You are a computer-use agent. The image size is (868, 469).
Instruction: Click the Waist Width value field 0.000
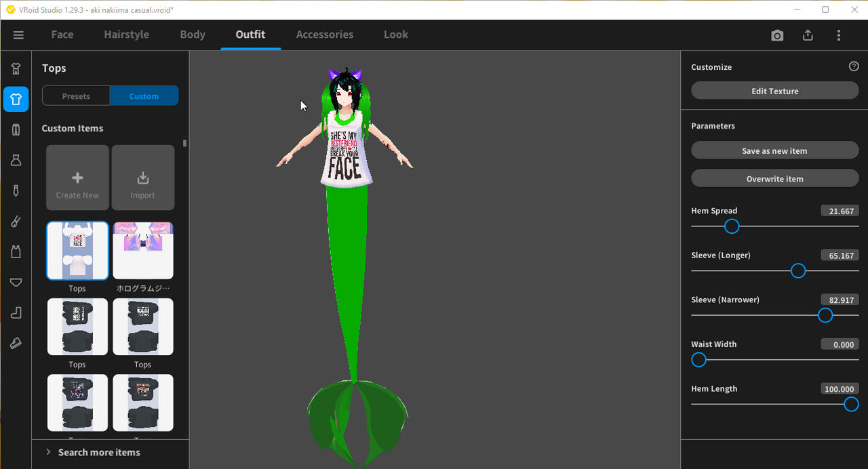pos(840,344)
